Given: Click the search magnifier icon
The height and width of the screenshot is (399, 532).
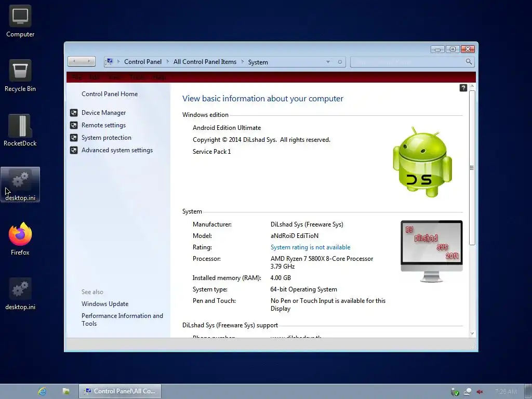Looking at the screenshot, I should [x=469, y=62].
